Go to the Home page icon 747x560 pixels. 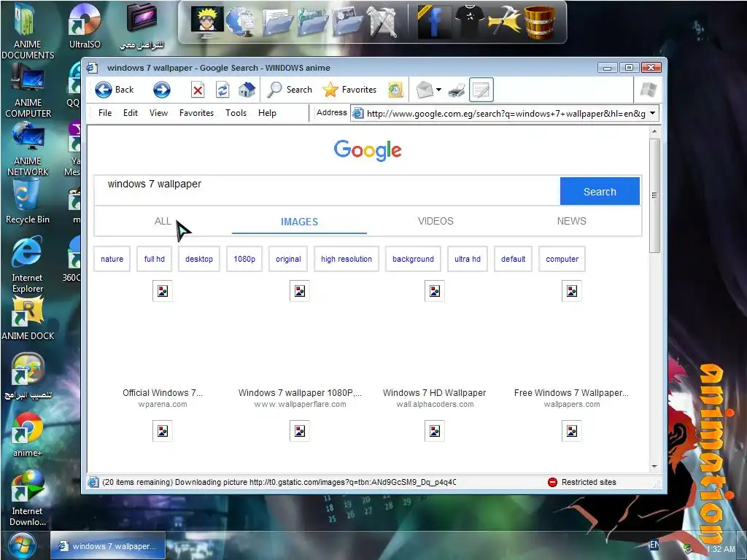point(247,90)
